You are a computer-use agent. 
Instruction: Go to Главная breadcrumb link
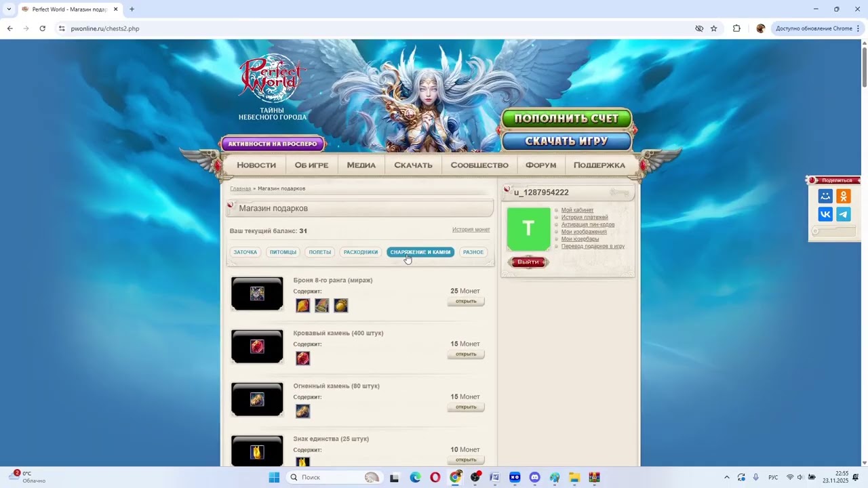coord(241,188)
